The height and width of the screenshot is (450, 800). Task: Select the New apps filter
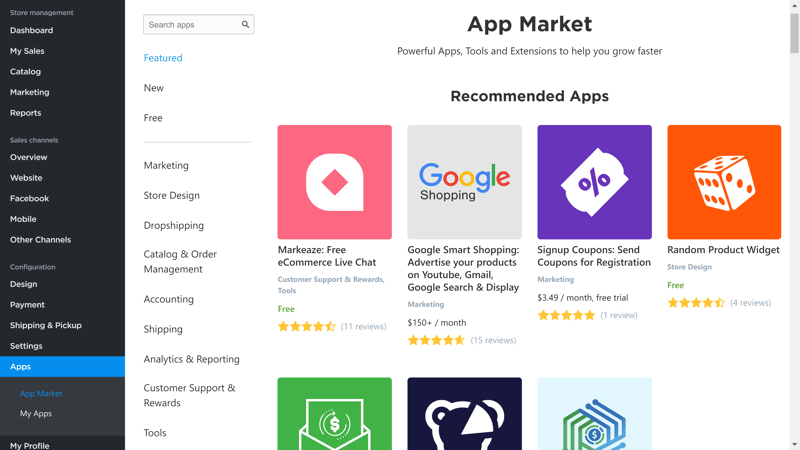click(x=154, y=88)
